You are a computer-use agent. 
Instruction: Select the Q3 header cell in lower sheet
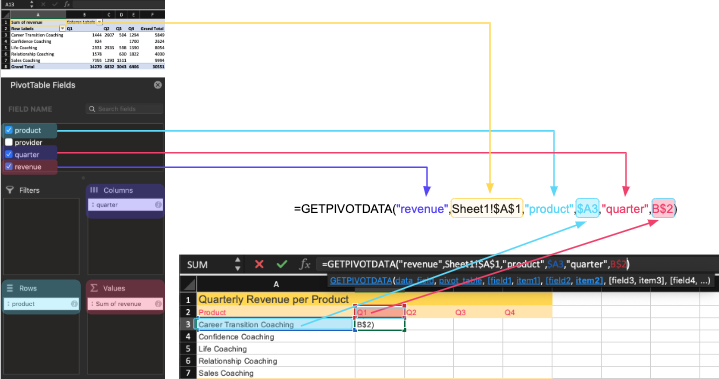pos(478,312)
